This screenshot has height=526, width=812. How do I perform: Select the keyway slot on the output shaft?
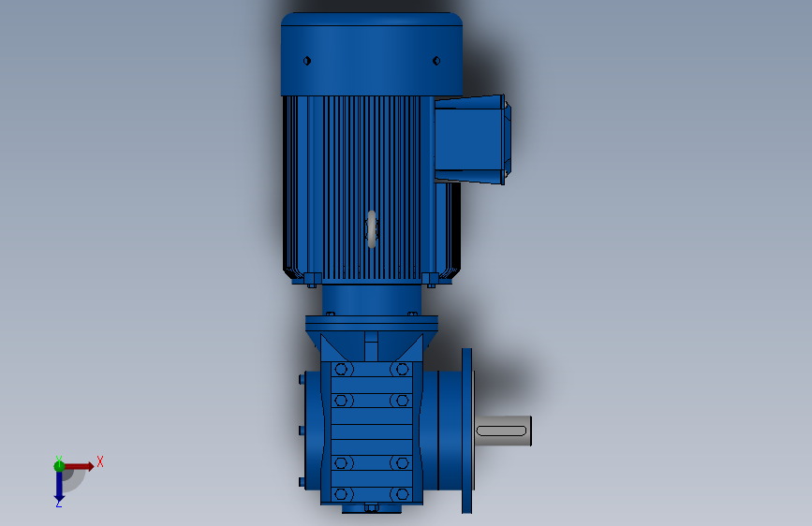coord(501,431)
